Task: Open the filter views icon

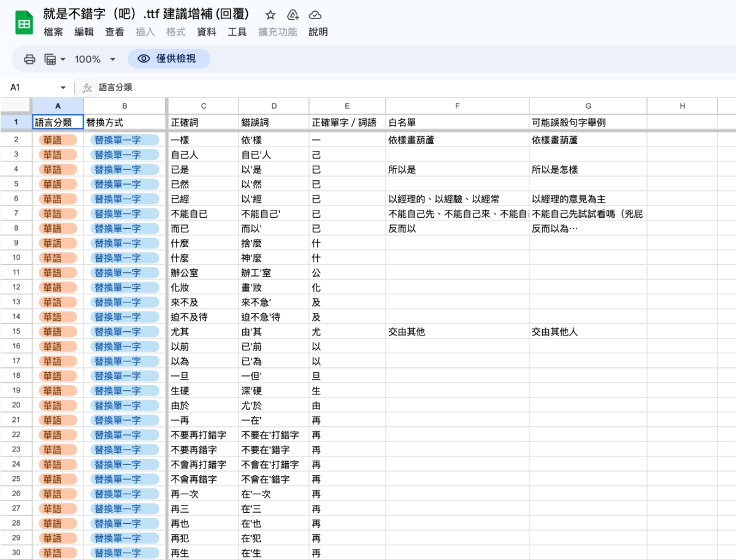Action: (x=50, y=59)
